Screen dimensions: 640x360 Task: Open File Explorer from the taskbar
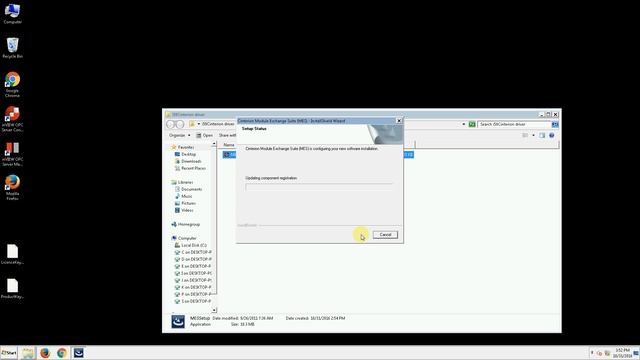click(28, 353)
